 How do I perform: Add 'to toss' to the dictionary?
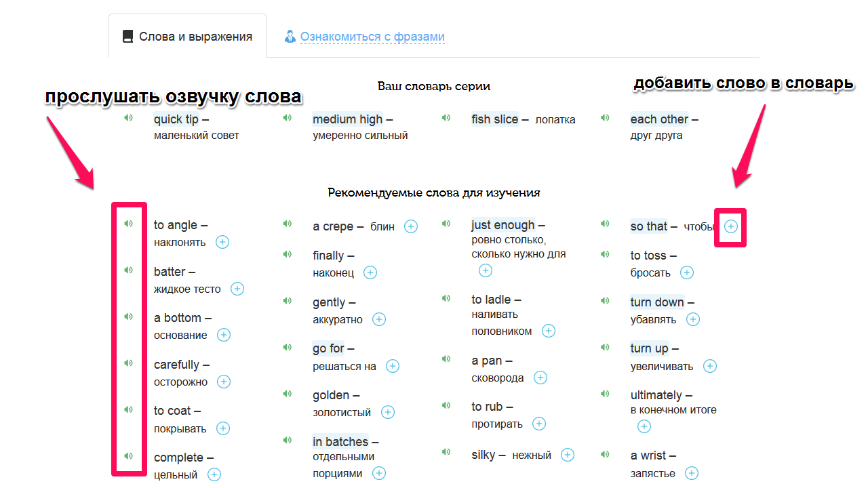point(687,272)
